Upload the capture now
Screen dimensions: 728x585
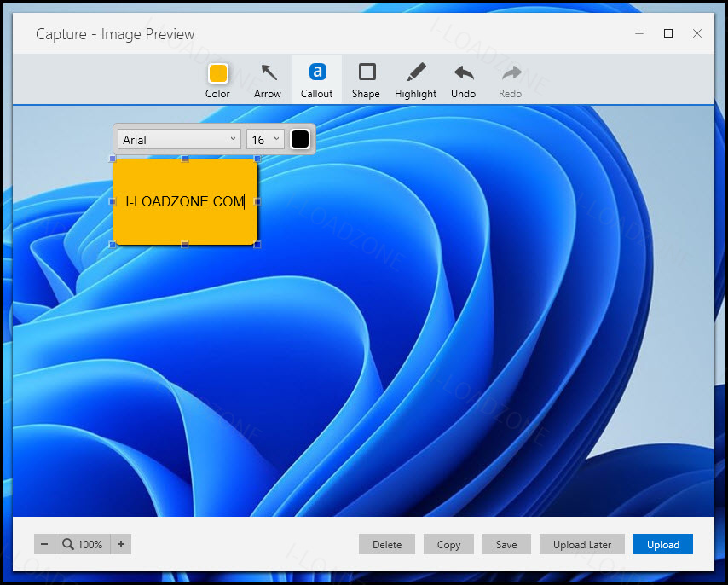tap(663, 544)
